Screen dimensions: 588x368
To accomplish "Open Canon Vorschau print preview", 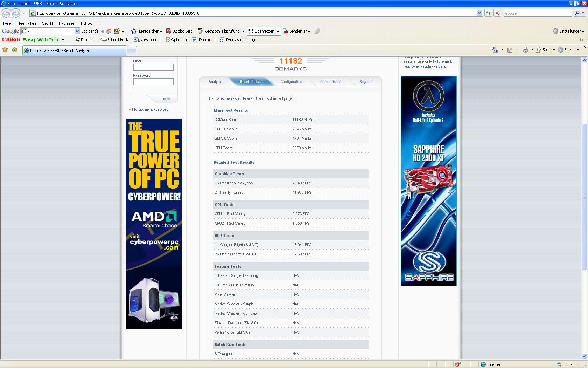I will pos(145,40).
